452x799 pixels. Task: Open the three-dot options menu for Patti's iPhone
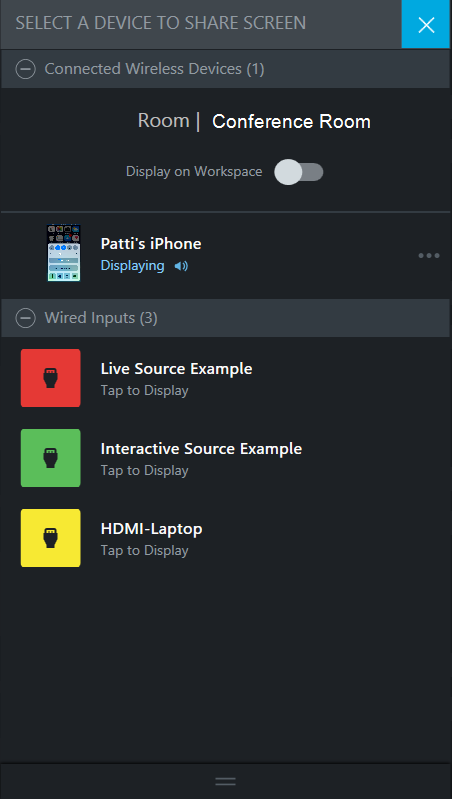429,256
